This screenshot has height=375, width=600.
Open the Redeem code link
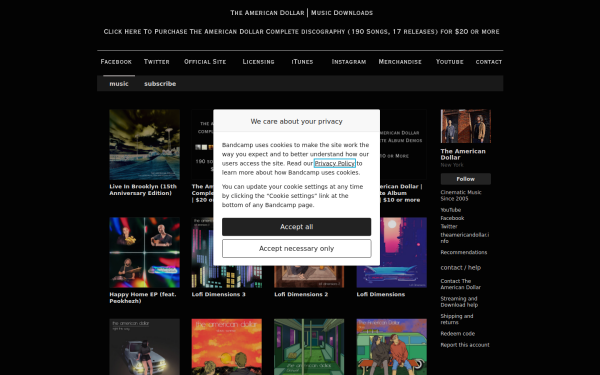458,334
